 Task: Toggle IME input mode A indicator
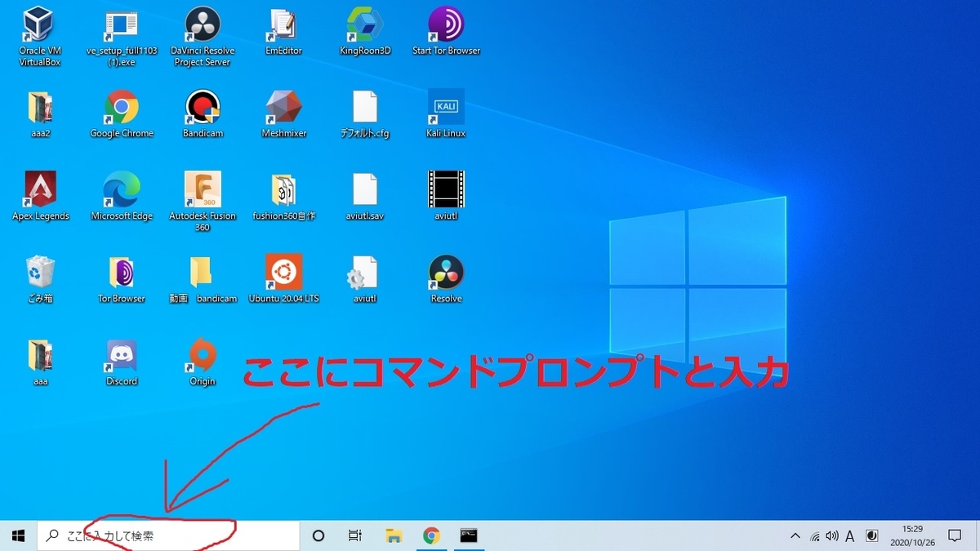(850, 536)
